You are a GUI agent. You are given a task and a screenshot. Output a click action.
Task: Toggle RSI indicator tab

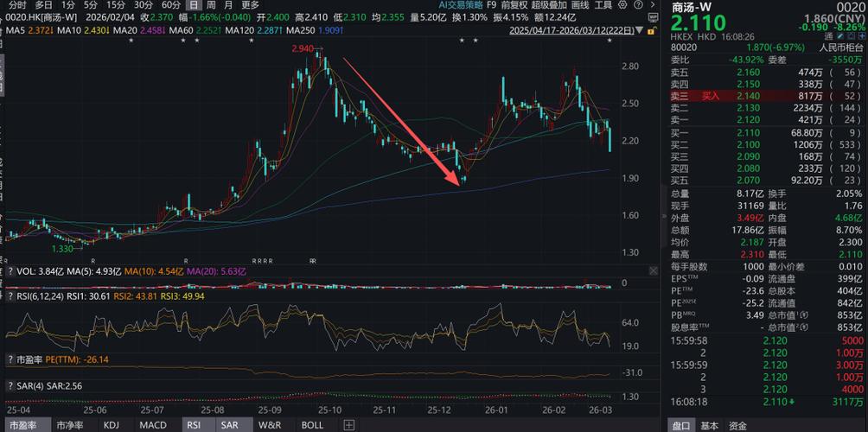coord(198,425)
